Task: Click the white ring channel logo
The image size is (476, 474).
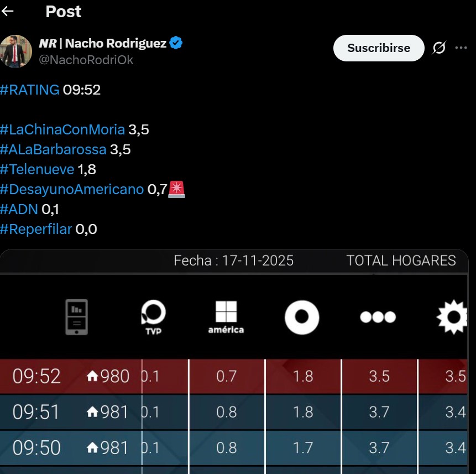Action: point(302,317)
